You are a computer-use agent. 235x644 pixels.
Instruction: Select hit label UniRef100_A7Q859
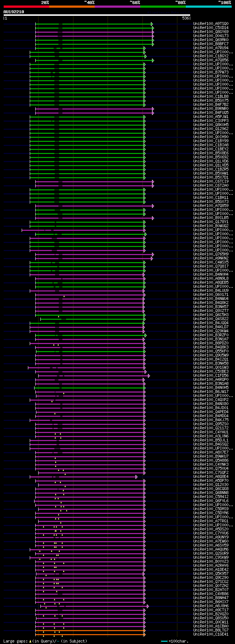(211, 206)
